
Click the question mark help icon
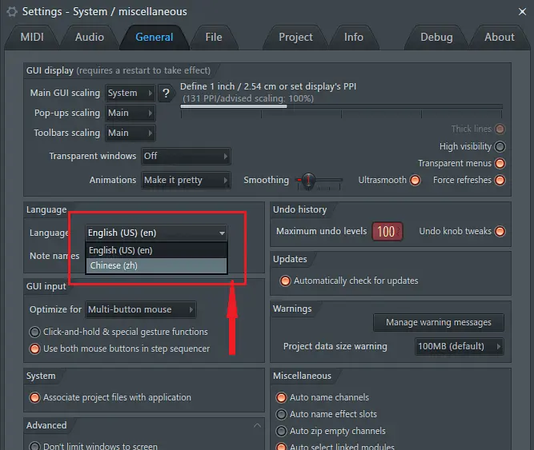click(x=166, y=93)
